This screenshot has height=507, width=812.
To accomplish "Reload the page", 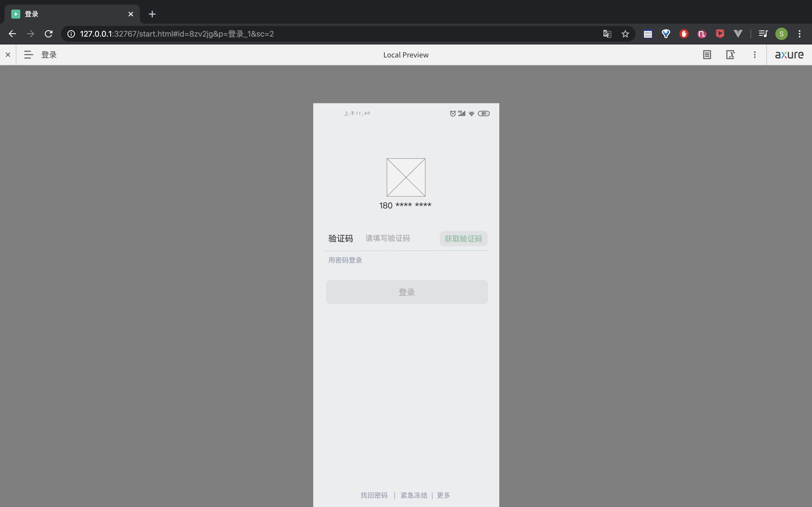I will coord(49,34).
